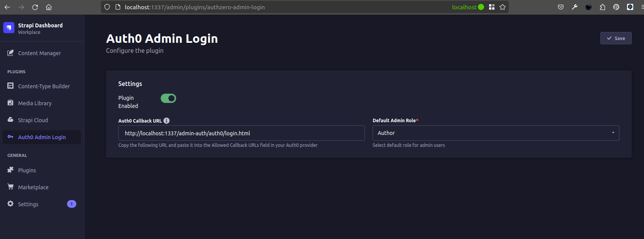This screenshot has height=239, width=644.
Task: Click the page document icon beside the URL
Action: coord(118,7)
